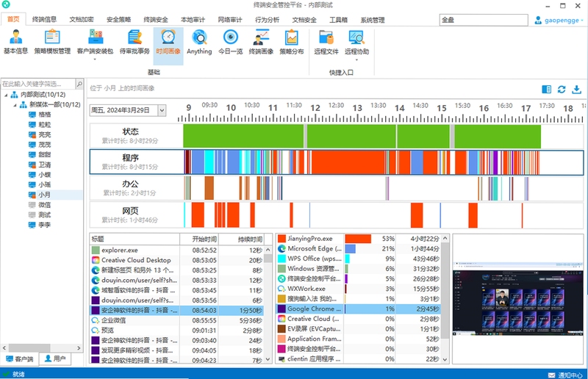588x379 pixels.
Task: Select the Microsoft Edge program row
Action: (359, 248)
